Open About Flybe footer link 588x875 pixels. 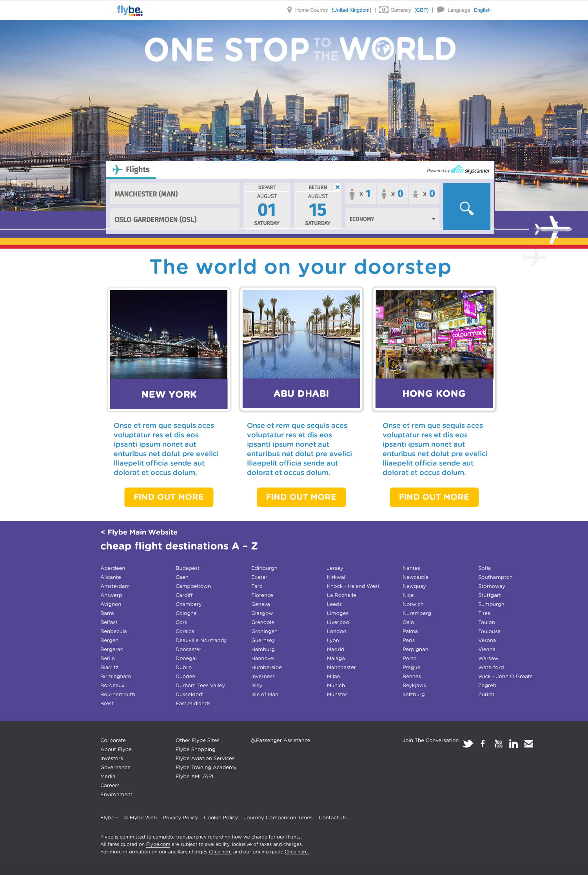[116, 749]
